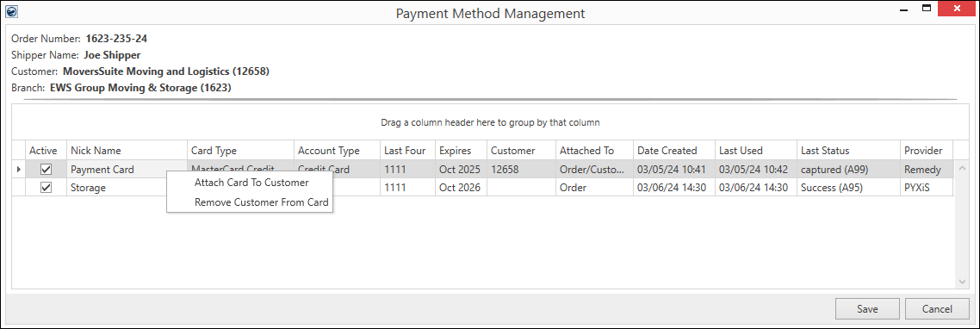The image size is (980, 329).
Task: Click shipper name Joe Shipper
Action: 112,55
